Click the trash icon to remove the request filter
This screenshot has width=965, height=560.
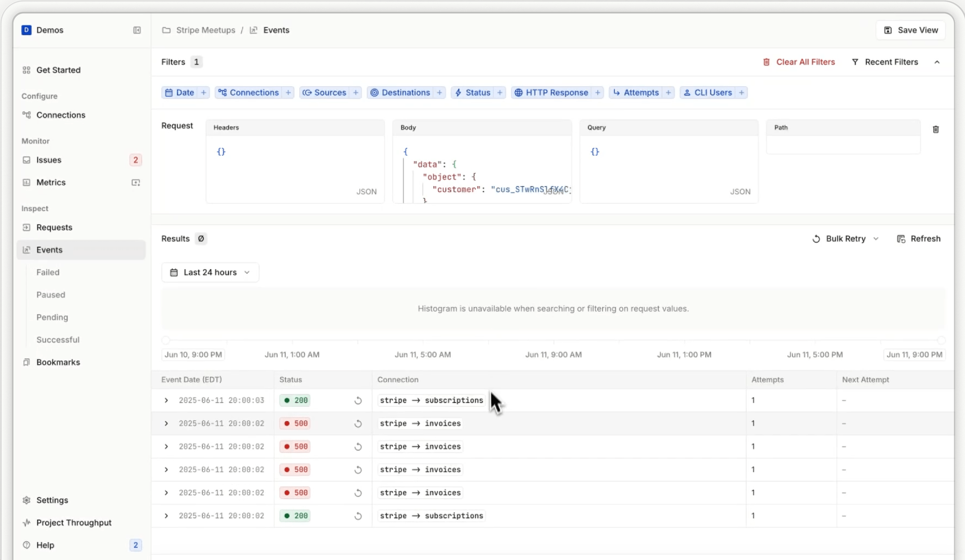pos(936,130)
